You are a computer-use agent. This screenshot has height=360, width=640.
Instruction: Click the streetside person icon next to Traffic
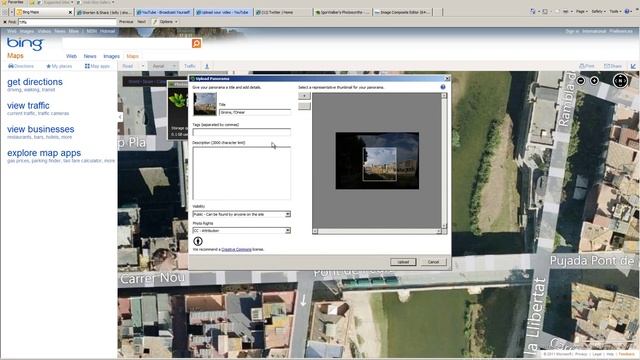click(x=207, y=66)
